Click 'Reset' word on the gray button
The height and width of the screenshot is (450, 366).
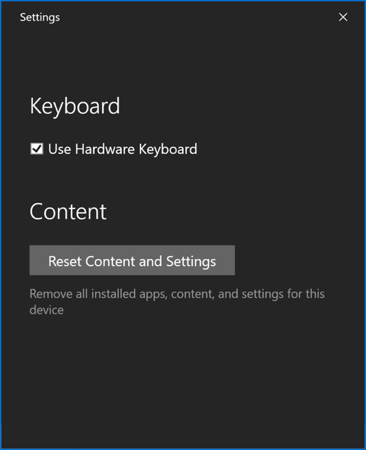point(65,261)
